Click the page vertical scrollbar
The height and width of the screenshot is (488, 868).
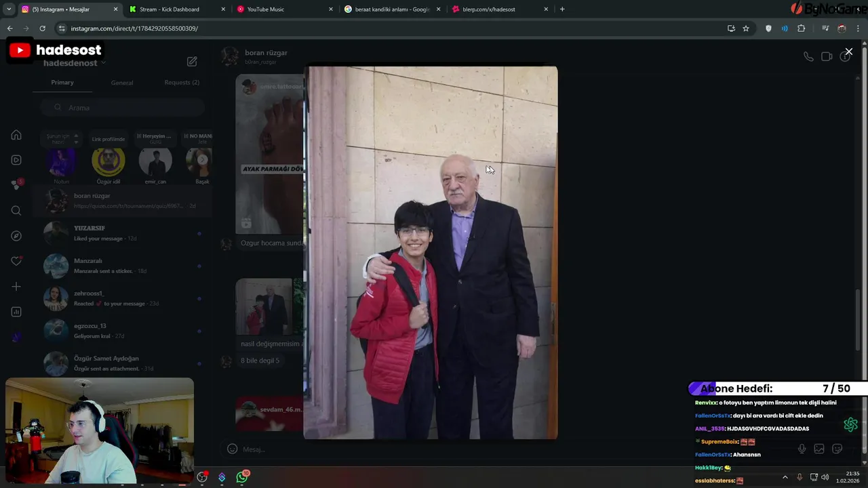(x=864, y=251)
